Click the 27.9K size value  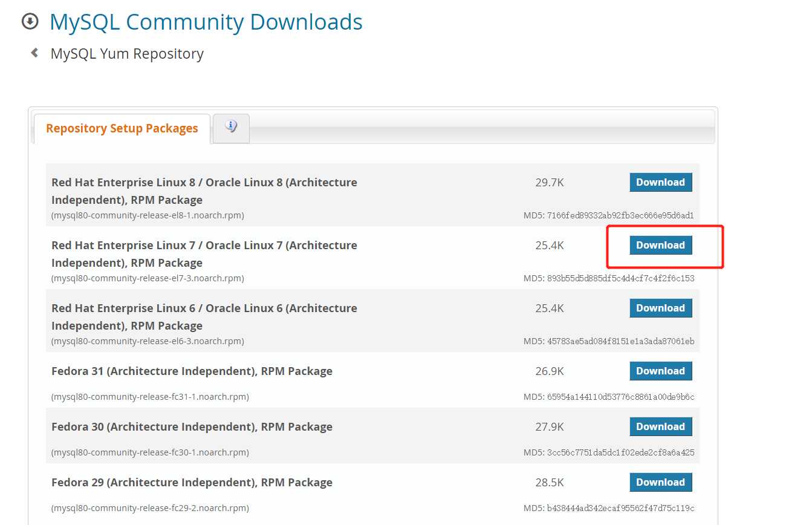click(550, 426)
